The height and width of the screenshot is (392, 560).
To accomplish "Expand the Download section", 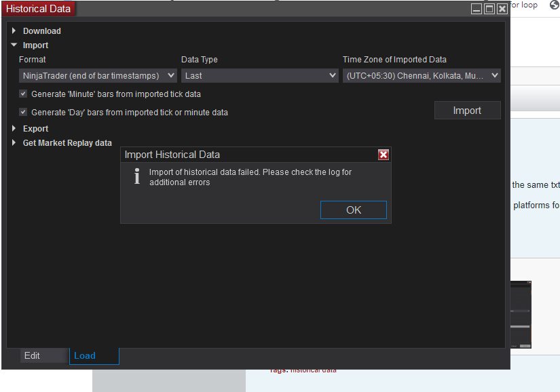I will click(14, 31).
